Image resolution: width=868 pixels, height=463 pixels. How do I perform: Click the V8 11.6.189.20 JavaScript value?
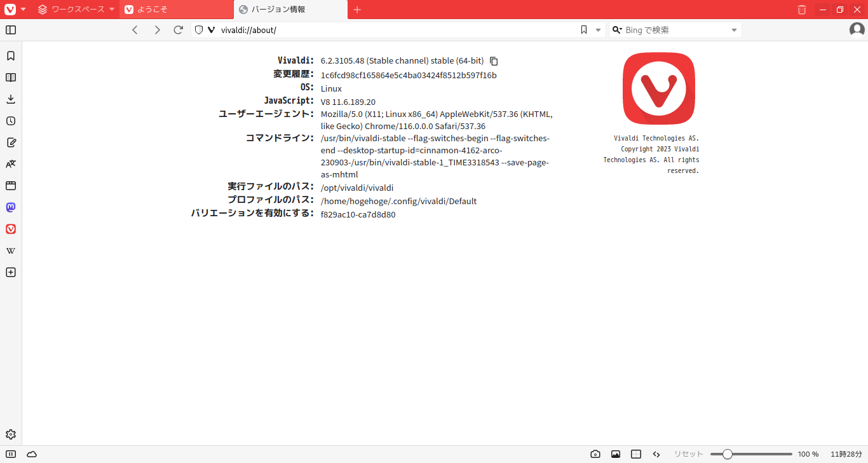click(x=348, y=102)
